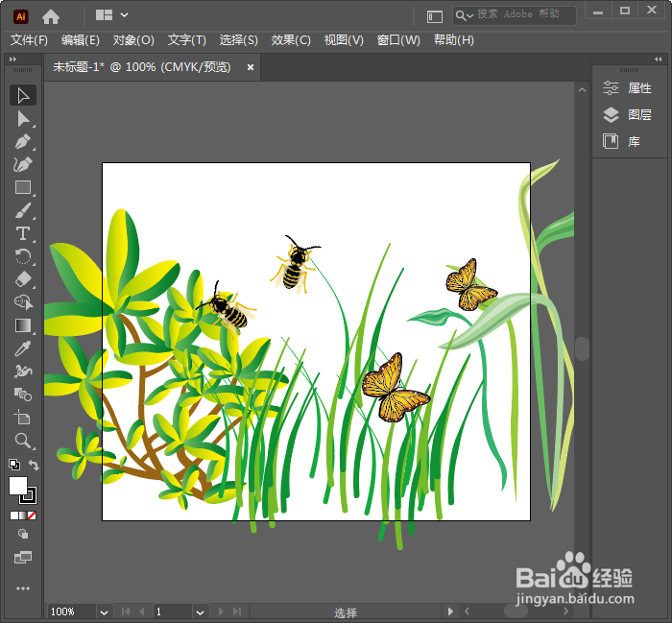The image size is (672, 623).
Task: Open the 图层 Layers panel
Action: tap(627, 114)
